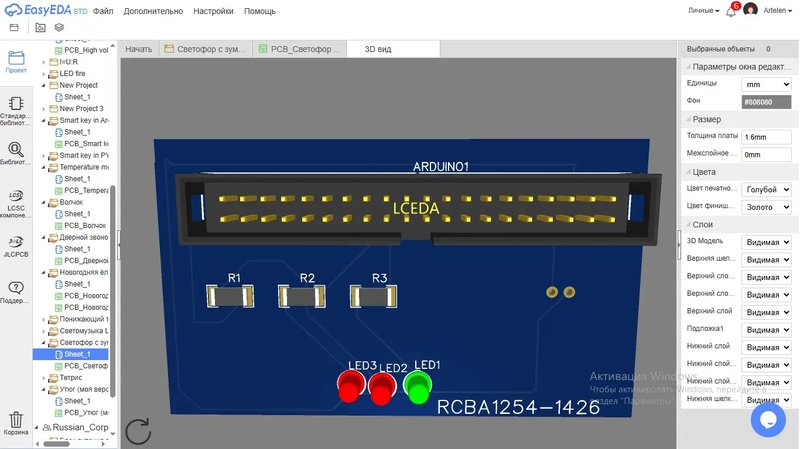Click the Russian_Corp team icon

[46, 427]
